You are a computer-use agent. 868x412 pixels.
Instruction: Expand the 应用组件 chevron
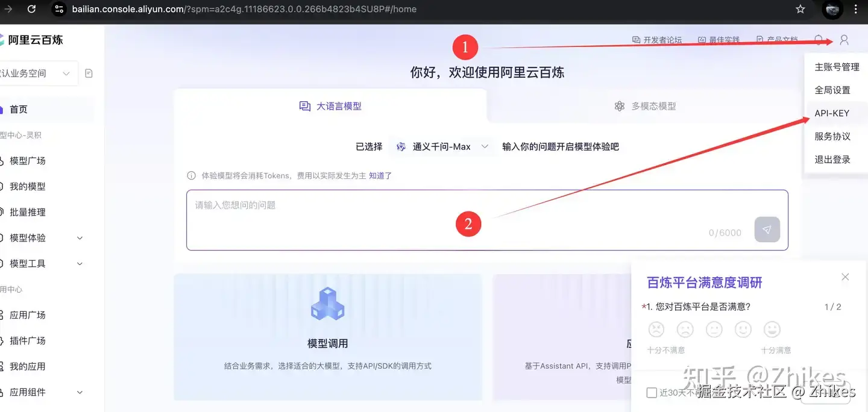[80, 392]
